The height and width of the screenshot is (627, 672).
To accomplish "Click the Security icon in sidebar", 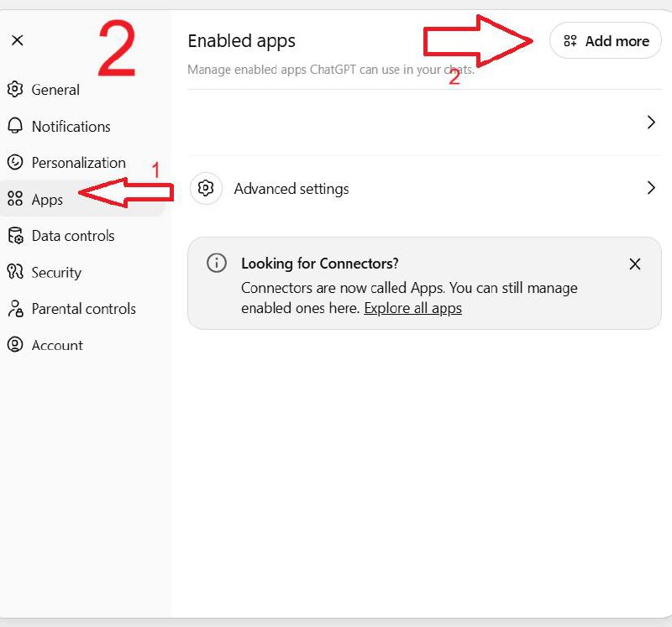I will tap(15, 272).
